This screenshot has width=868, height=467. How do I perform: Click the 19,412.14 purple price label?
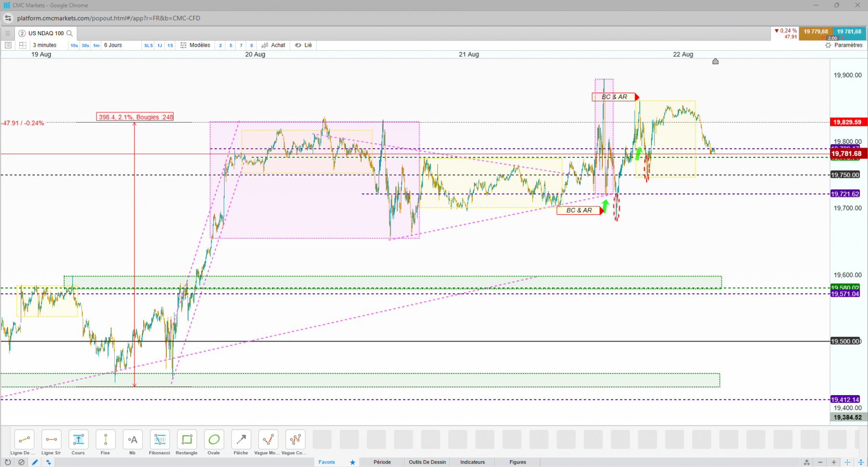point(845,399)
